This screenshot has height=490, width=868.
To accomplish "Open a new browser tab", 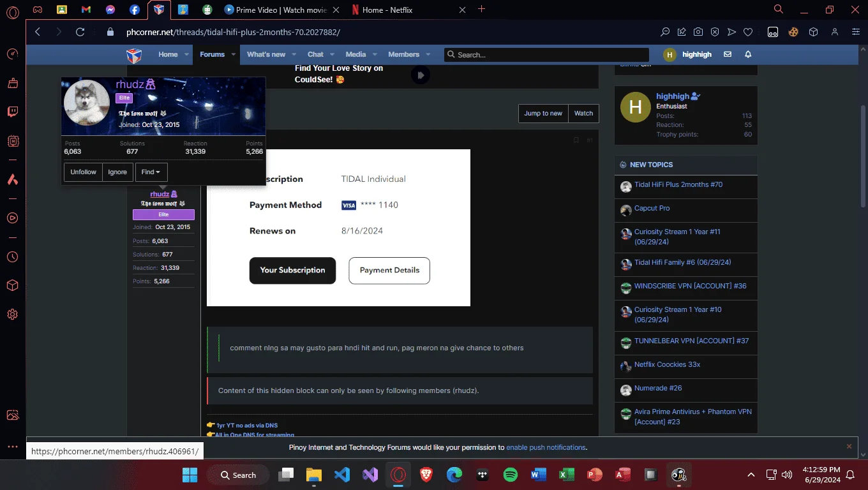I will point(482,9).
